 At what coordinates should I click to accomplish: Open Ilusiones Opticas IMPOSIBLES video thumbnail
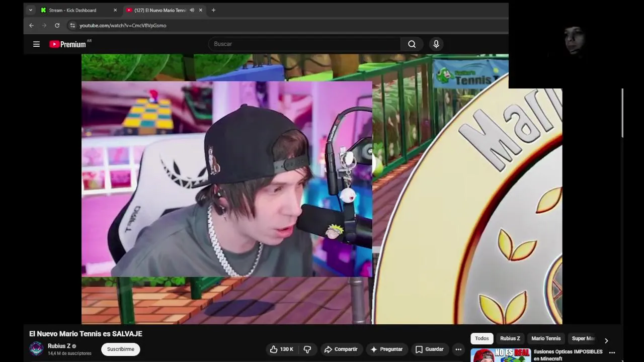[x=501, y=355]
